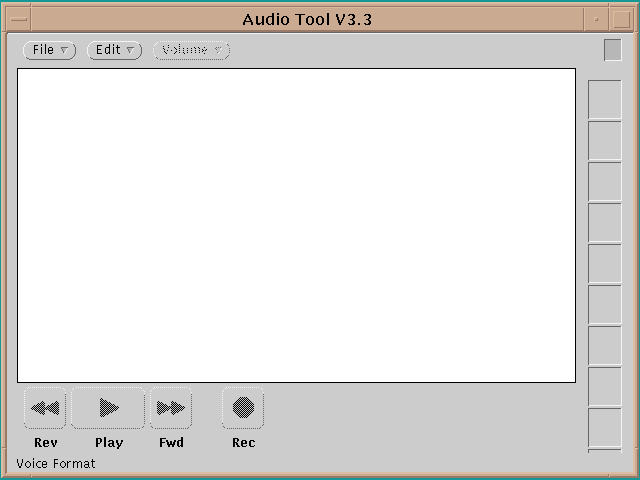Click the top segment of the level meter

(604, 99)
